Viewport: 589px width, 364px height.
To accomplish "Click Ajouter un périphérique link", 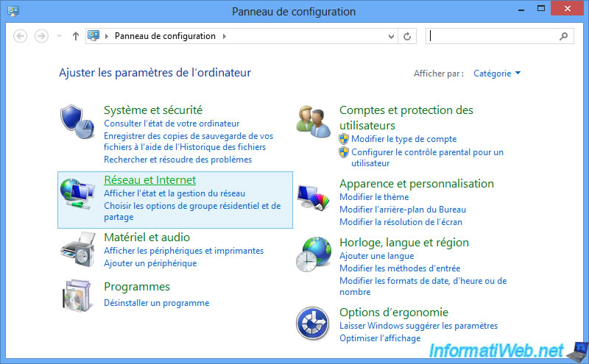I will coord(150,263).
